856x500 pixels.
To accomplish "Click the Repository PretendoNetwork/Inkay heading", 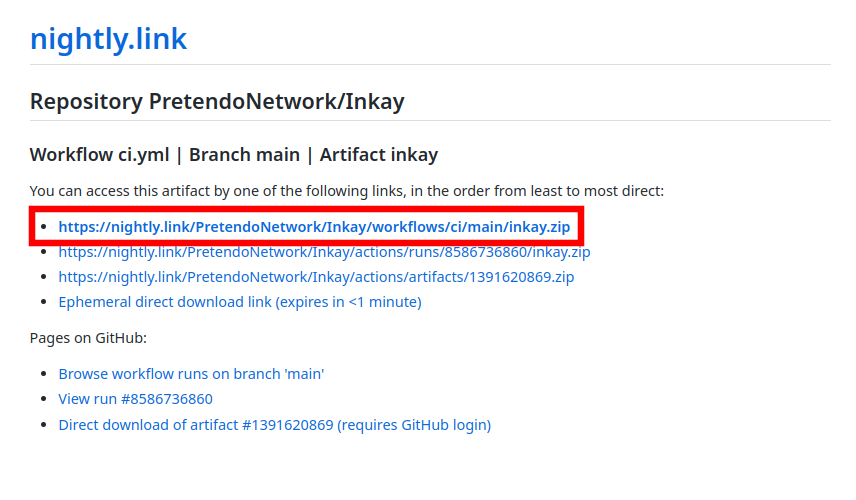I will [217, 102].
